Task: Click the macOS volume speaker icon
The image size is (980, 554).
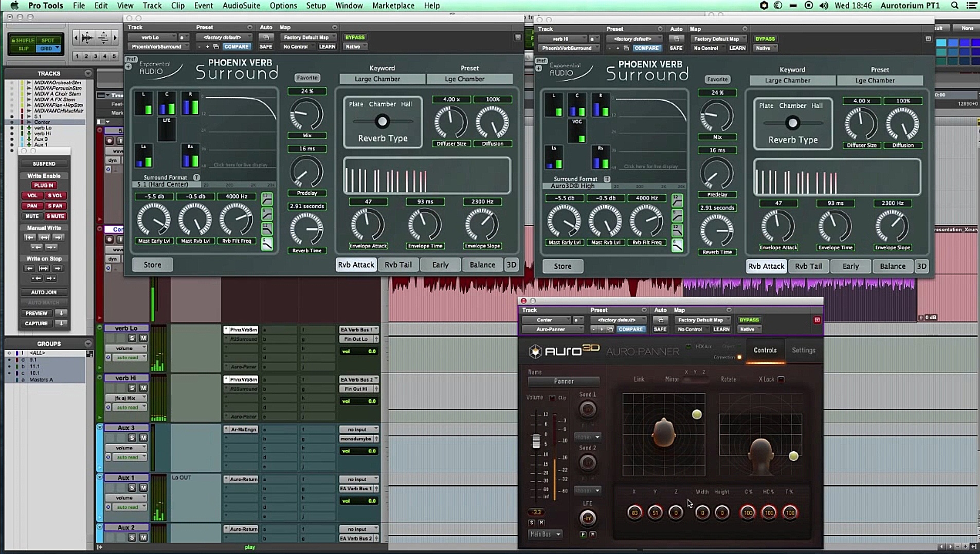Action: click(x=824, y=6)
